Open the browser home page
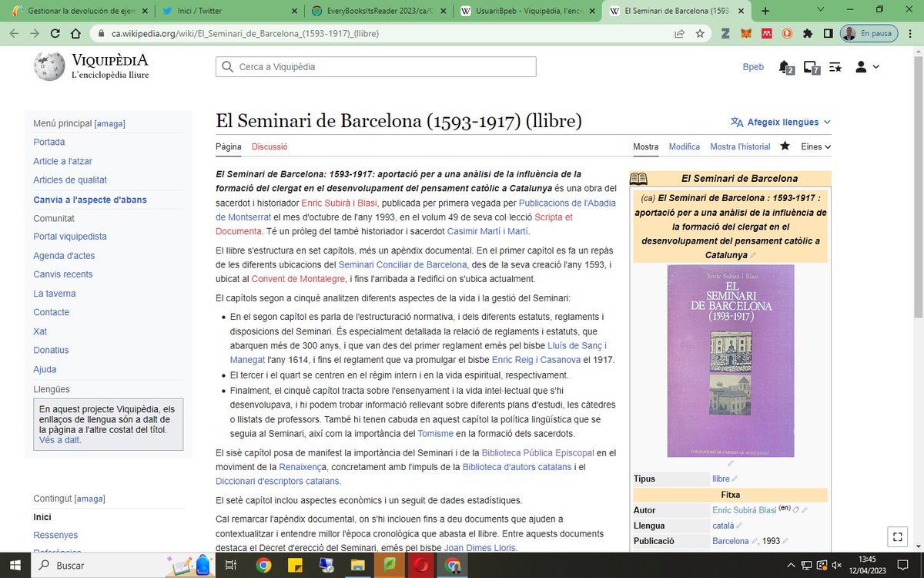Image resolution: width=924 pixels, height=578 pixels. [75, 34]
